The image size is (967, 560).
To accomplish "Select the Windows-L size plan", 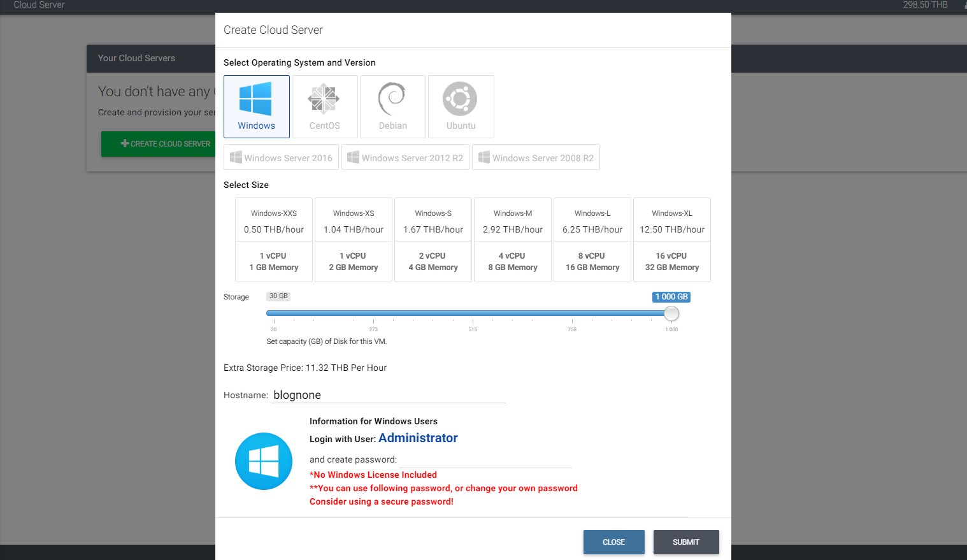I will [592, 240].
